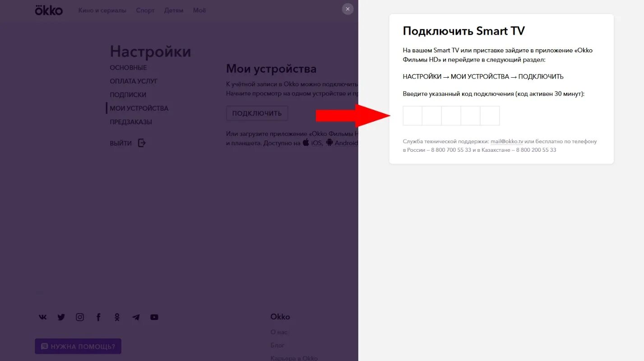The height and width of the screenshot is (361, 644).
Task: Click Okko footer column heading
Action: 280,317
